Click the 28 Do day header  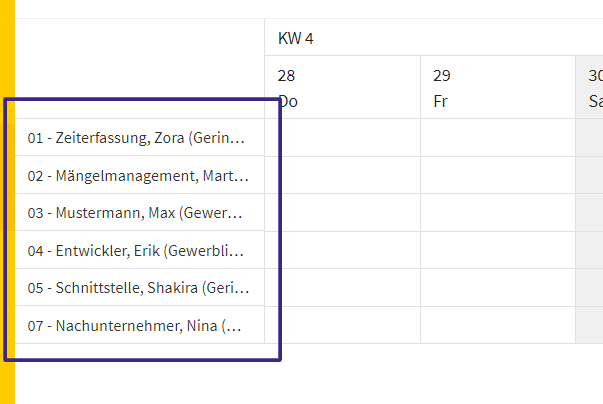(343, 87)
